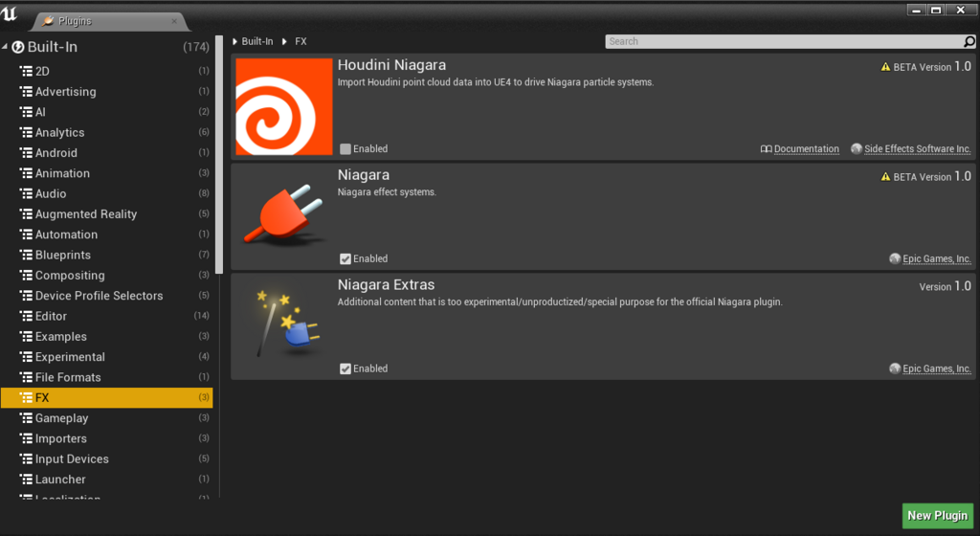
Task: Click the list icon next to Animation
Action: coord(26,173)
